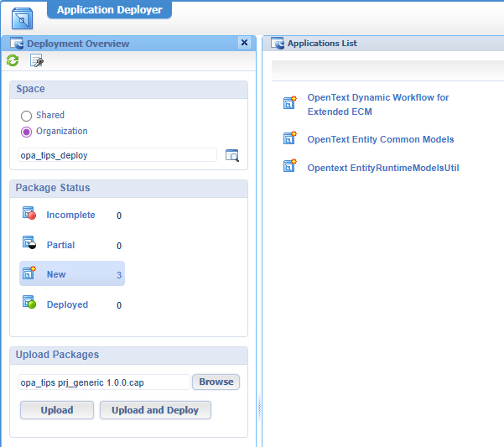Image resolution: width=504 pixels, height=447 pixels.
Task: Select the Organization radio button
Action: (27, 132)
